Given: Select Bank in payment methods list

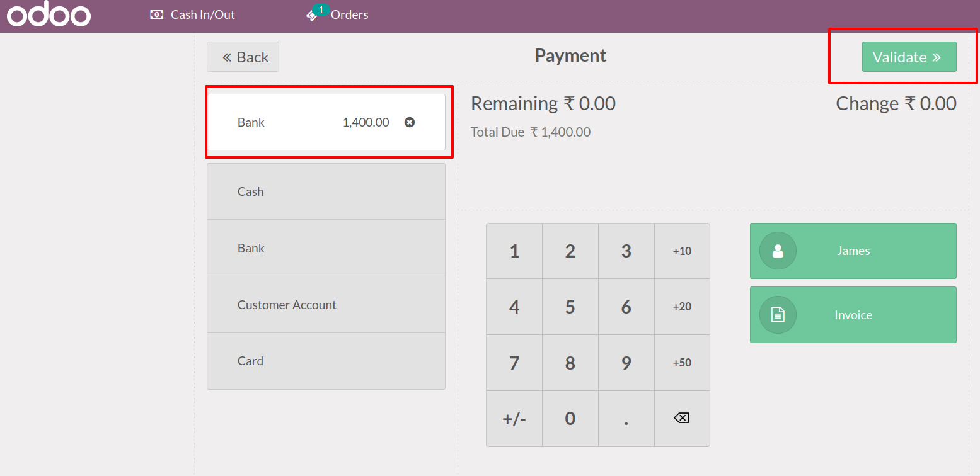Looking at the screenshot, I should (x=326, y=248).
